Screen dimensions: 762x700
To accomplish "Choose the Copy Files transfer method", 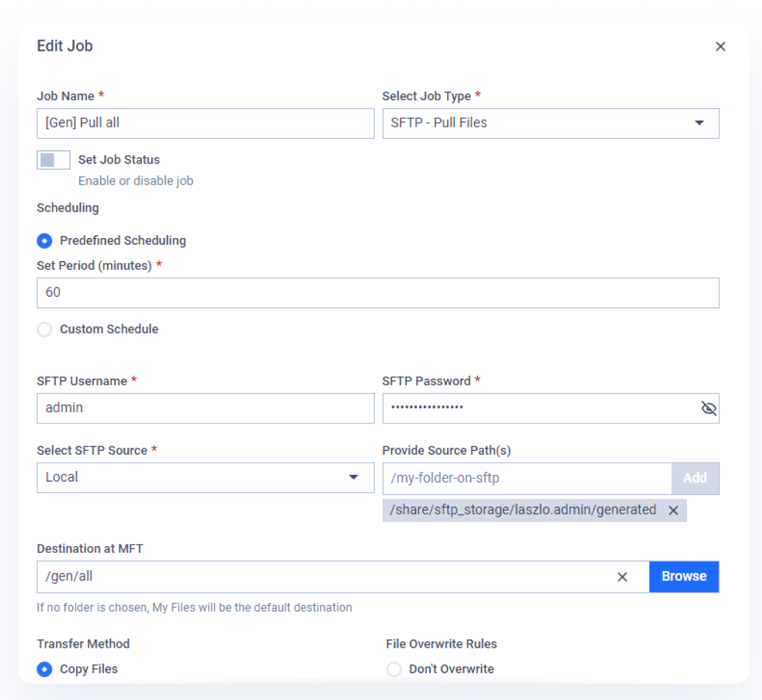I will 45,669.
